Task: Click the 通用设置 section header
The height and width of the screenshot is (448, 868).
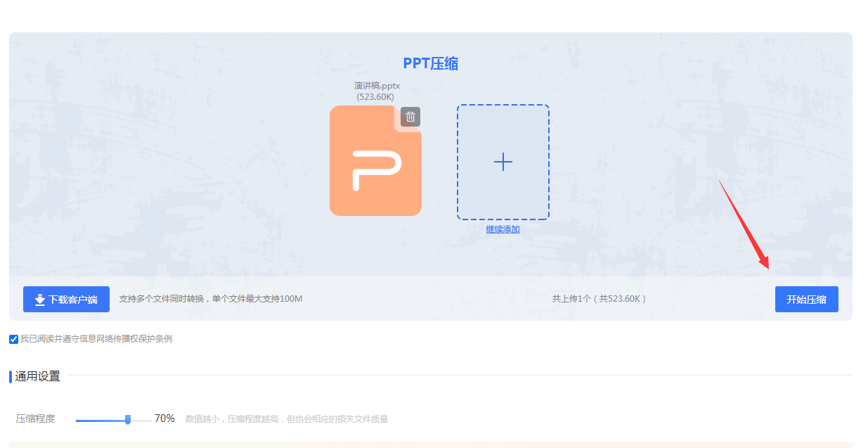Action: 37,376
